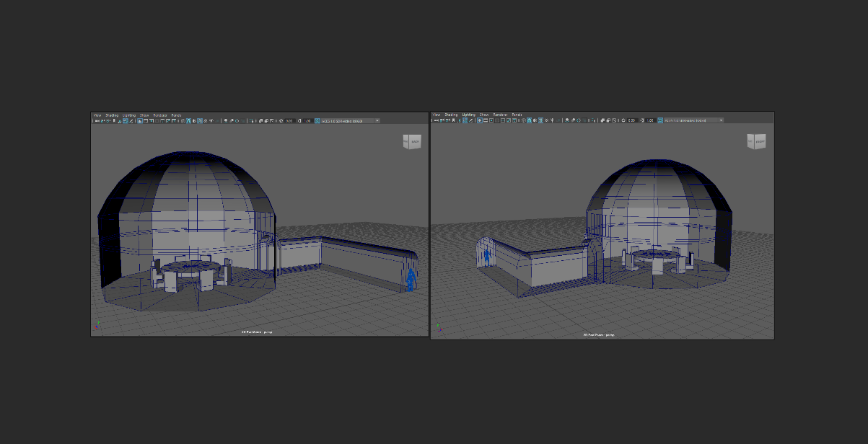The height and width of the screenshot is (444, 868).
Task: Click the Panels menu in left viewport
Action: [x=176, y=115]
